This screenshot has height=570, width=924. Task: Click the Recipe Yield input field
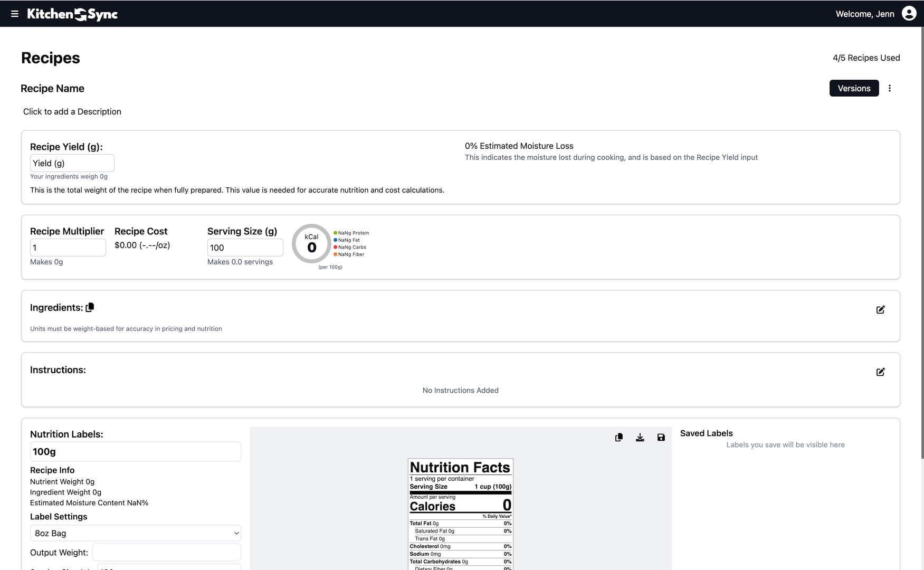click(x=72, y=163)
